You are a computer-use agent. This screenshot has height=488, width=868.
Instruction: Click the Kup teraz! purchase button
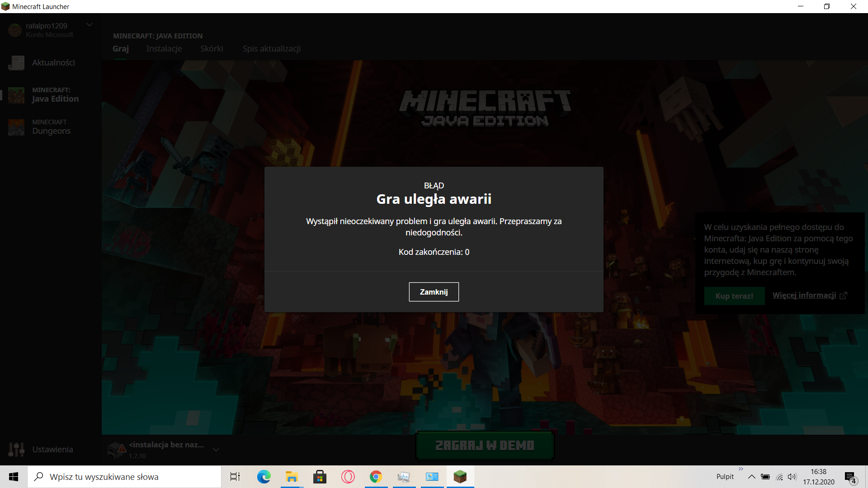(x=734, y=296)
